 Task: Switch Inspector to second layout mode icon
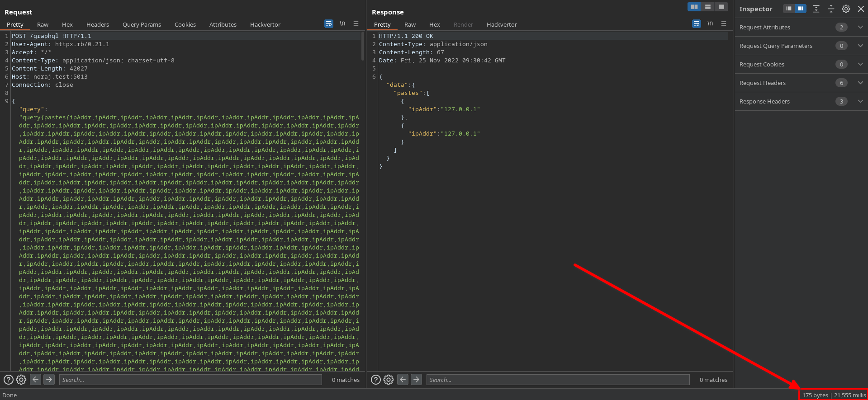pos(801,9)
